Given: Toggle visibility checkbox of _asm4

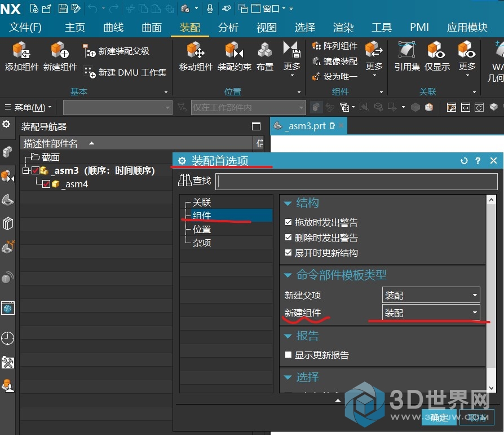Looking at the screenshot, I should (x=46, y=184).
